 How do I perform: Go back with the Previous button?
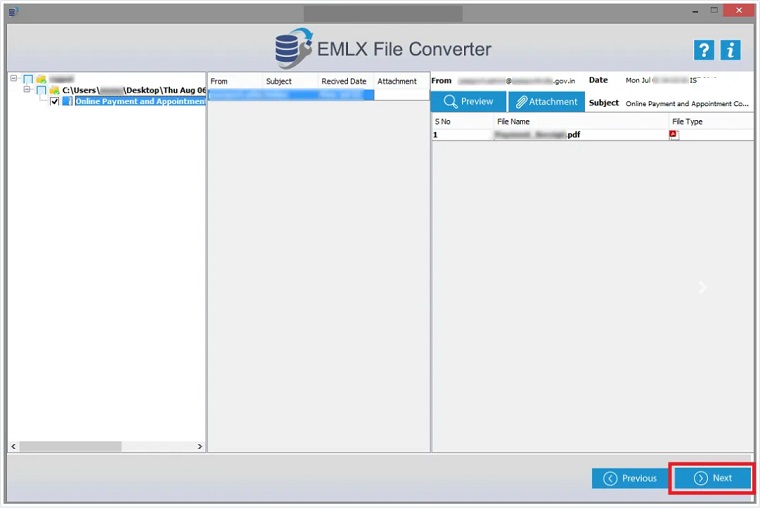click(x=630, y=478)
